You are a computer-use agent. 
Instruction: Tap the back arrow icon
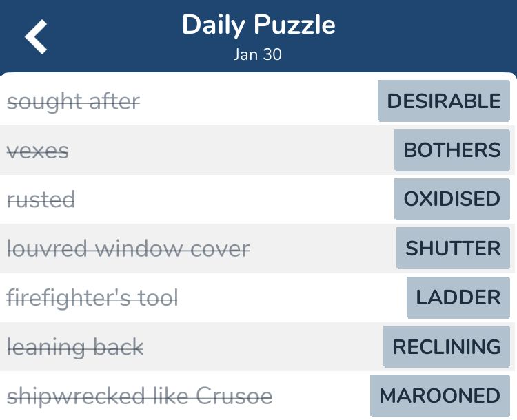tap(36, 36)
